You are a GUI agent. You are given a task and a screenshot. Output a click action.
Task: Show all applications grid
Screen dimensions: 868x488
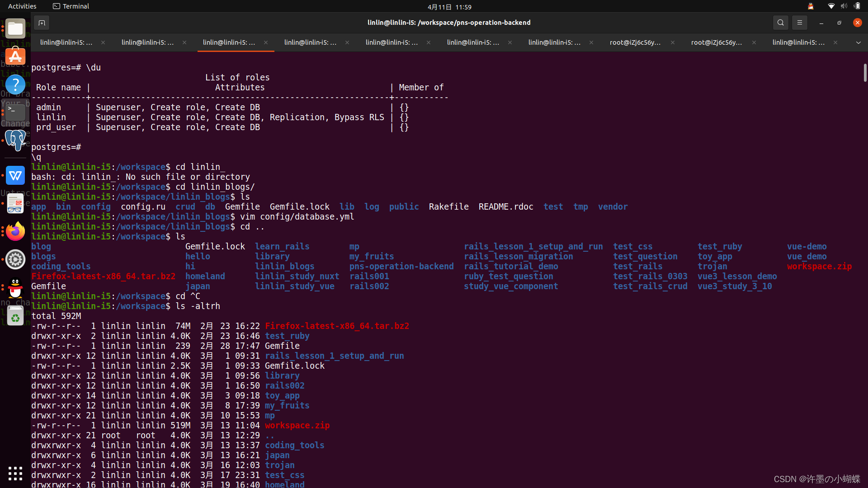(15, 473)
